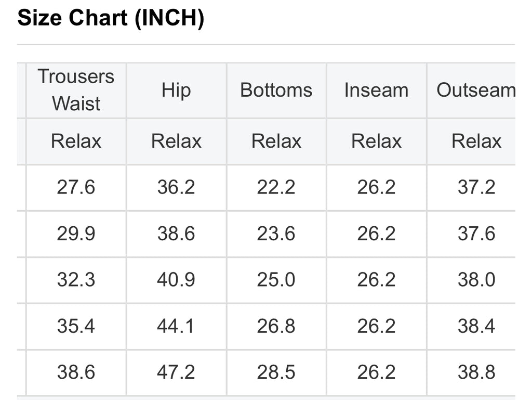Select the 22.2 bottoms cell

(x=276, y=187)
